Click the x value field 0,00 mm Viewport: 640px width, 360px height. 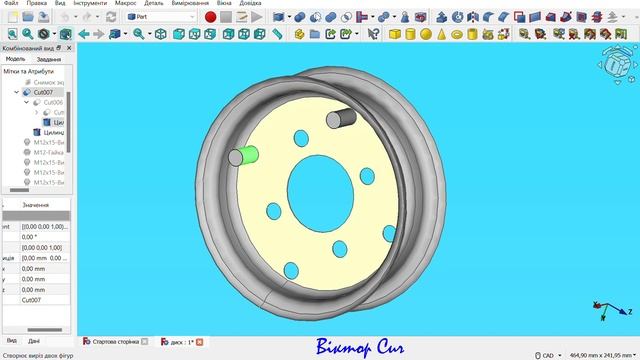click(x=45, y=269)
